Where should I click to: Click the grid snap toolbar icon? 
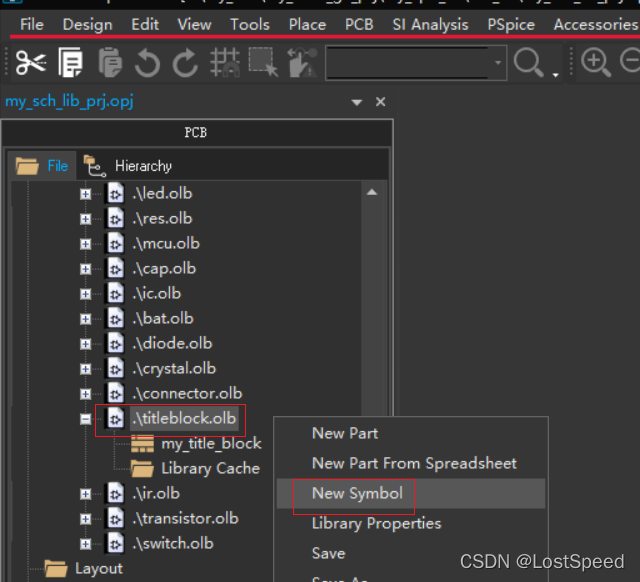pos(224,64)
